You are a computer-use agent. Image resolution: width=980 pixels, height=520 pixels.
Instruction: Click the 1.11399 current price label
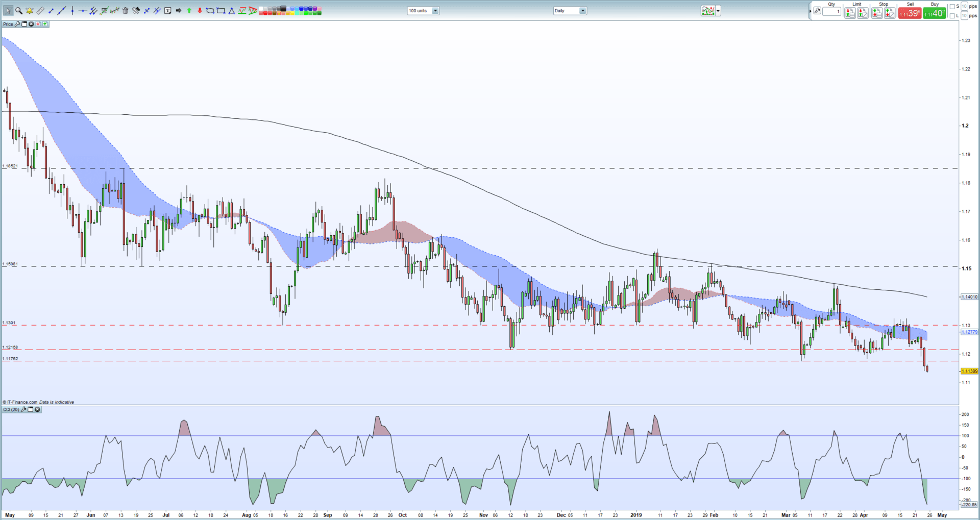969,371
